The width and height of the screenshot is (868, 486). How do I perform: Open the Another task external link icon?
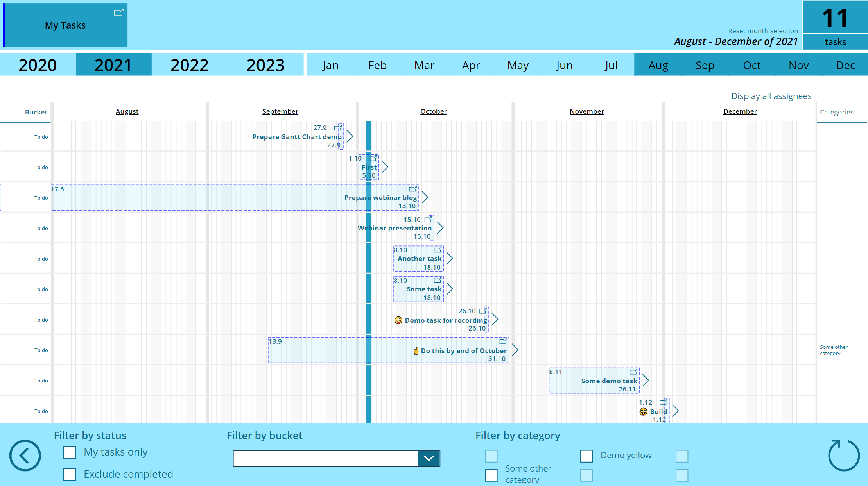(x=438, y=250)
